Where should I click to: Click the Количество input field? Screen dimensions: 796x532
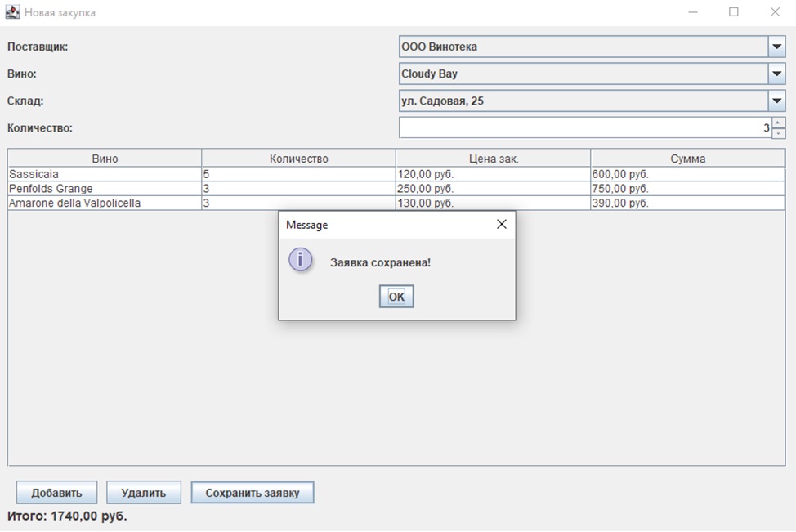coord(584,127)
